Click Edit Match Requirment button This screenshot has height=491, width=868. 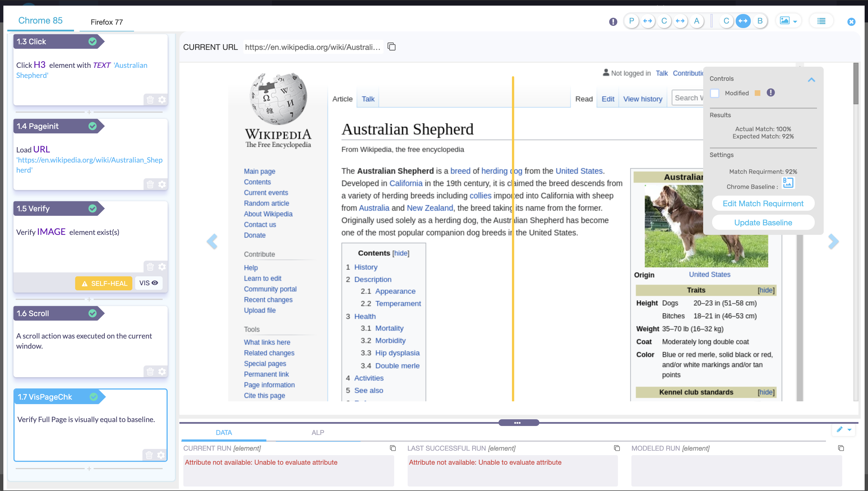pos(763,203)
